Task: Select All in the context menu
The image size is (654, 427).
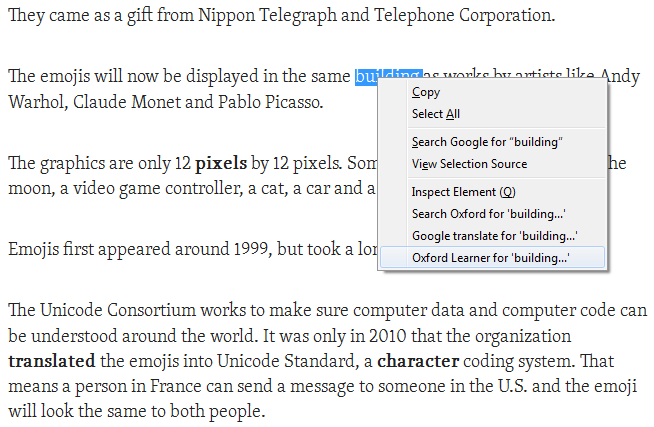Action: click(492, 114)
